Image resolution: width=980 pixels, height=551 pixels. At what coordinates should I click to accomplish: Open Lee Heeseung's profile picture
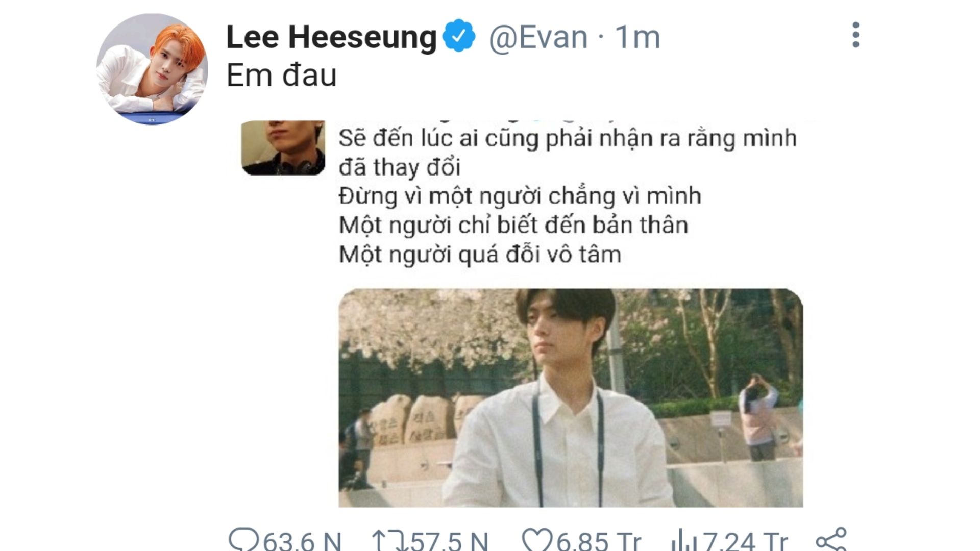click(152, 69)
